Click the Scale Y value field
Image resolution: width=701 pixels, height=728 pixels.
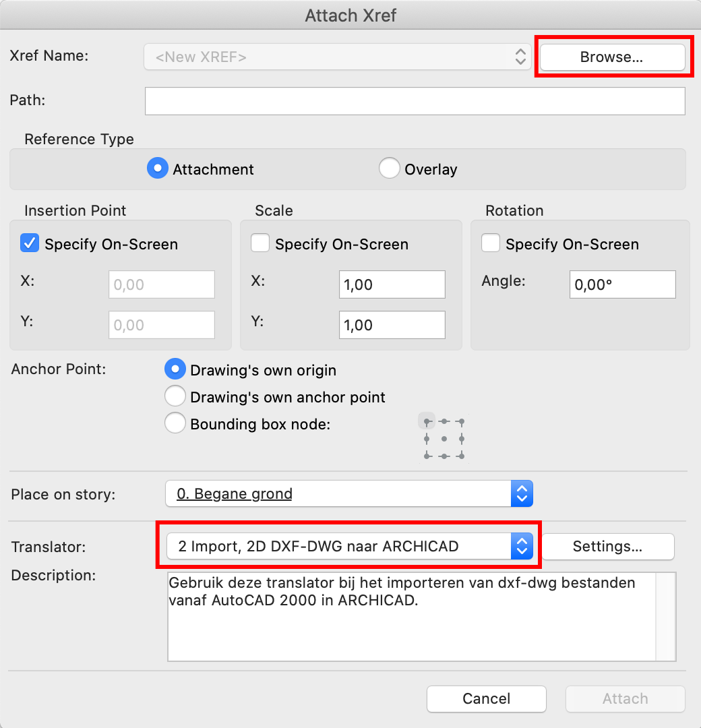pyautogui.click(x=392, y=325)
